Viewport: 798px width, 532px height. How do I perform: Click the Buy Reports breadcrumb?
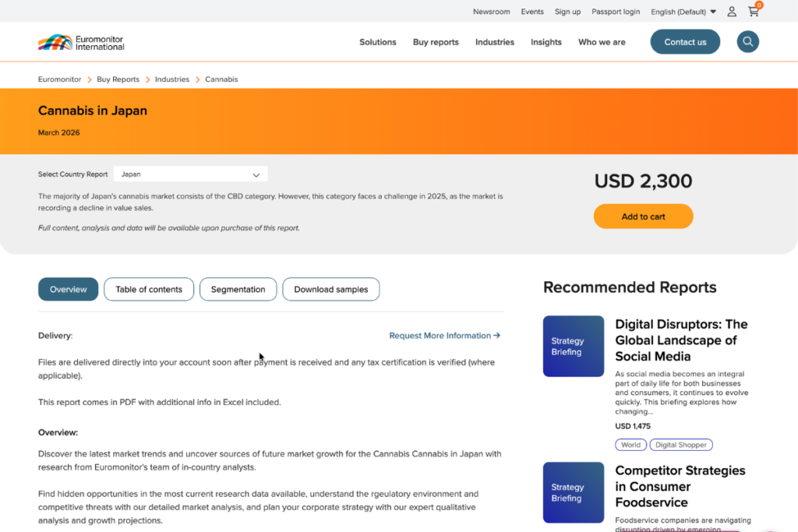coord(118,79)
